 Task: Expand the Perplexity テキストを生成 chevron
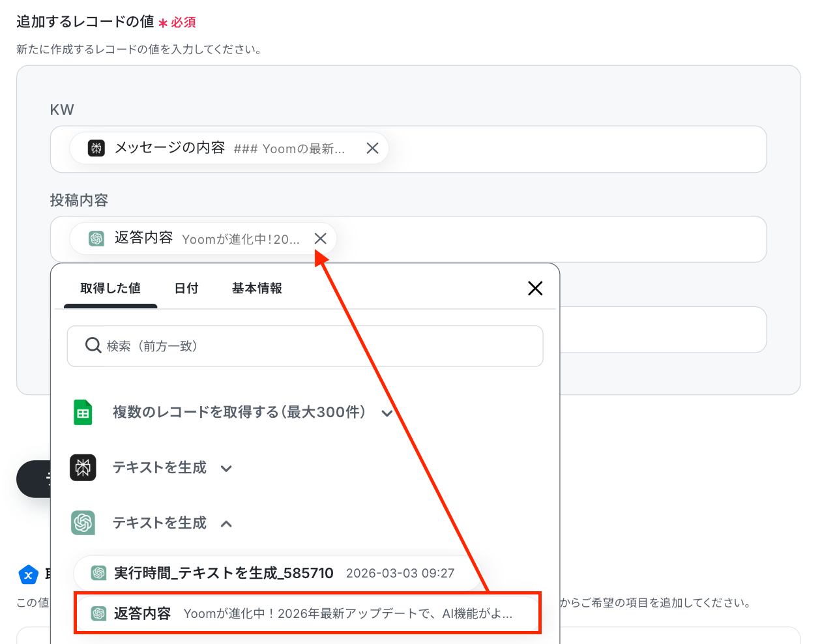click(x=226, y=469)
